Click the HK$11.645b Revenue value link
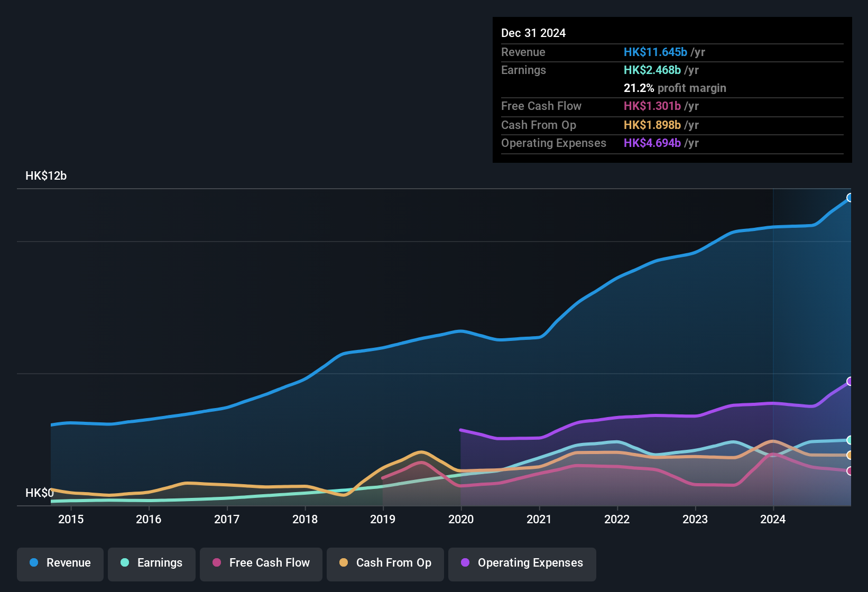This screenshot has height=592, width=868. click(x=655, y=52)
